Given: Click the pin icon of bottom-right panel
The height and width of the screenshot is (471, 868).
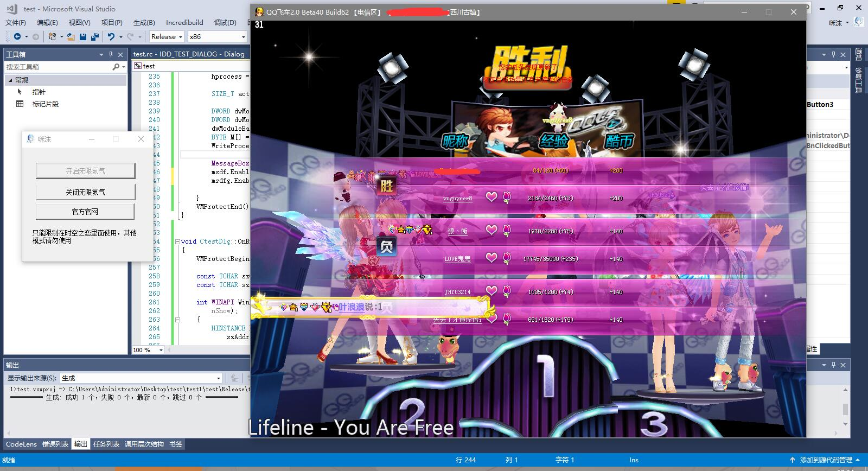Looking at the screenshot, I should (834, 365).
